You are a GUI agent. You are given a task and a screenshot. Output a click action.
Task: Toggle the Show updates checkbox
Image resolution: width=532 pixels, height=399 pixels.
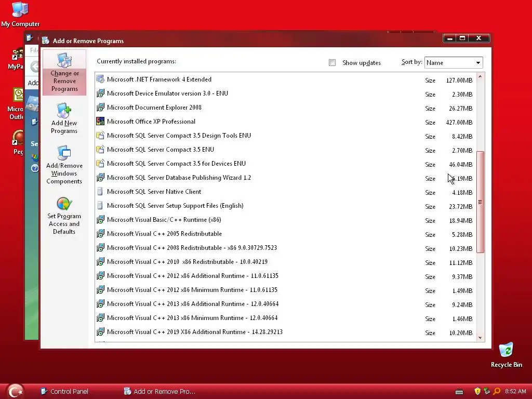(x=332, y=62)
